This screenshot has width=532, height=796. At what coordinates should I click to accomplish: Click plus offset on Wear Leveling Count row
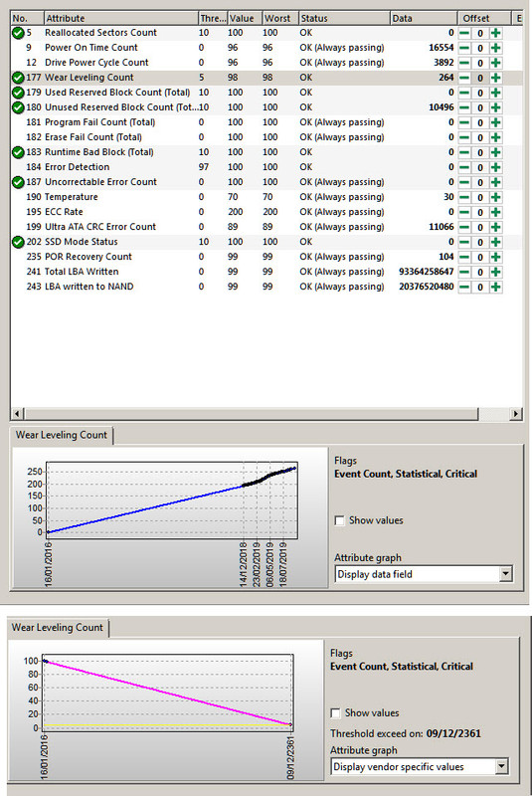(496, 78)
